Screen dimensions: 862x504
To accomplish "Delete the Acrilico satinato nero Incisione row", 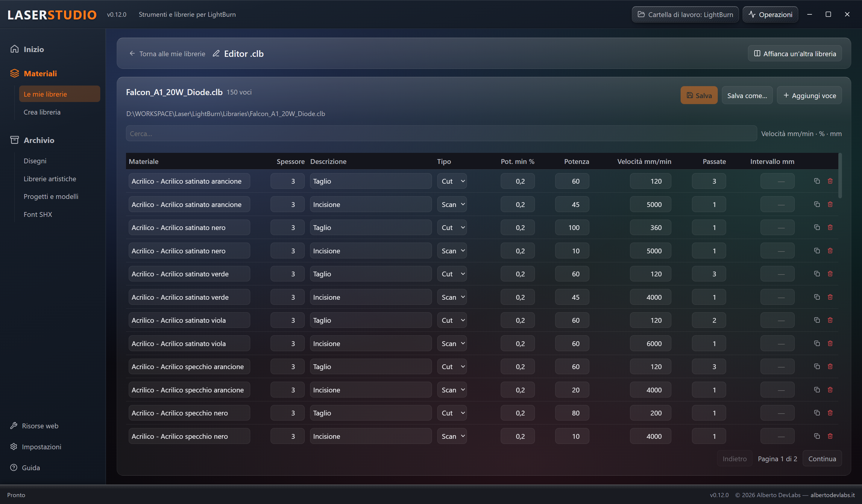I will (x=830, y=251).
